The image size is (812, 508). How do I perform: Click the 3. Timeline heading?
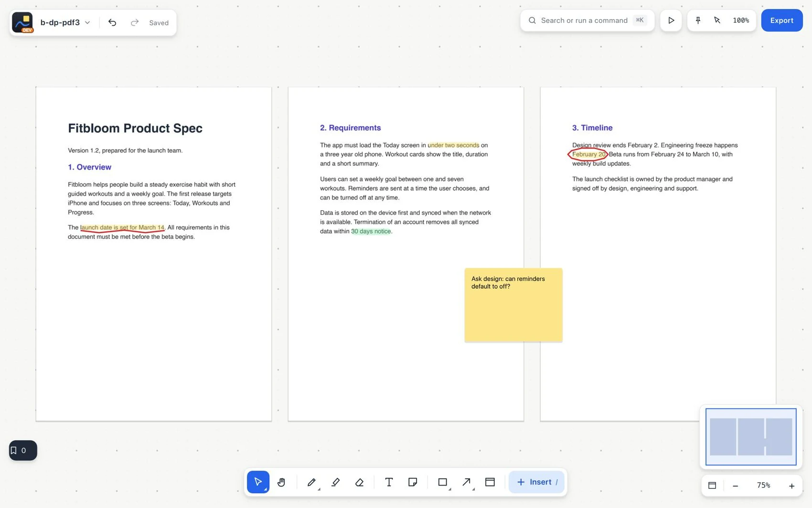pyautogui.click(x=592, y=128)
